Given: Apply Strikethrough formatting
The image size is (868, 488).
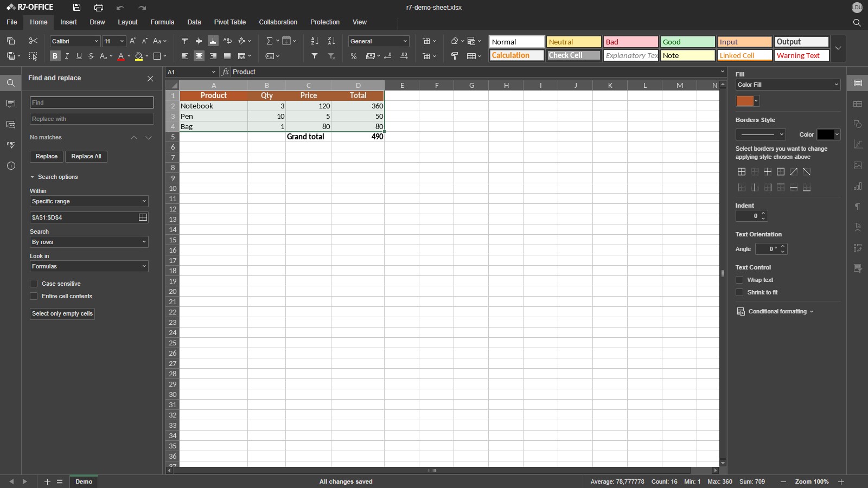Looking at the screenshot, I should (91, 56).
